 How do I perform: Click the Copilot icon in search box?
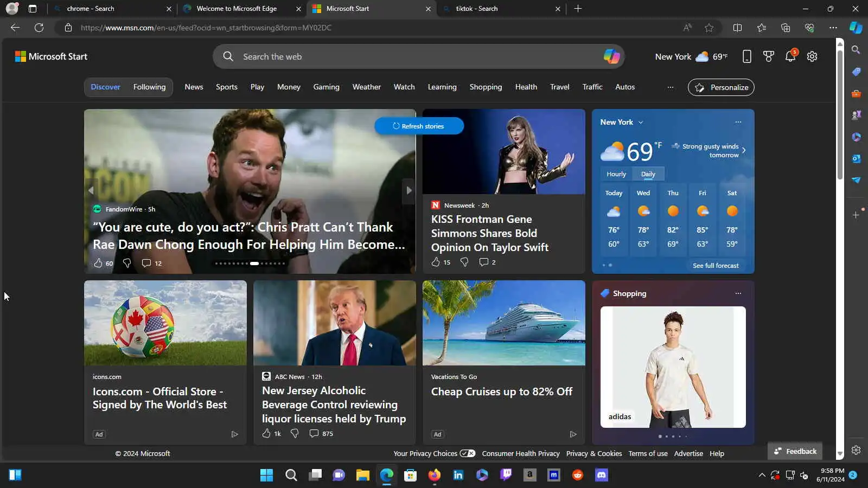pos(611,56)
